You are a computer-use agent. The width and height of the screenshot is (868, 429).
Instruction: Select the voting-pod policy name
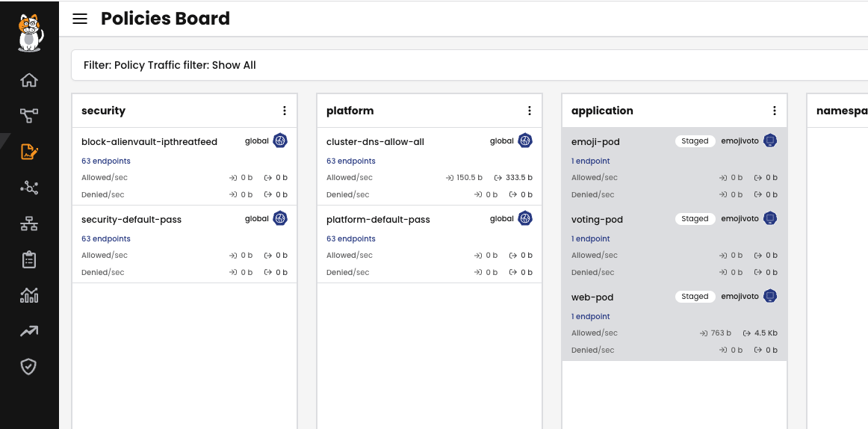click(598, 220)
